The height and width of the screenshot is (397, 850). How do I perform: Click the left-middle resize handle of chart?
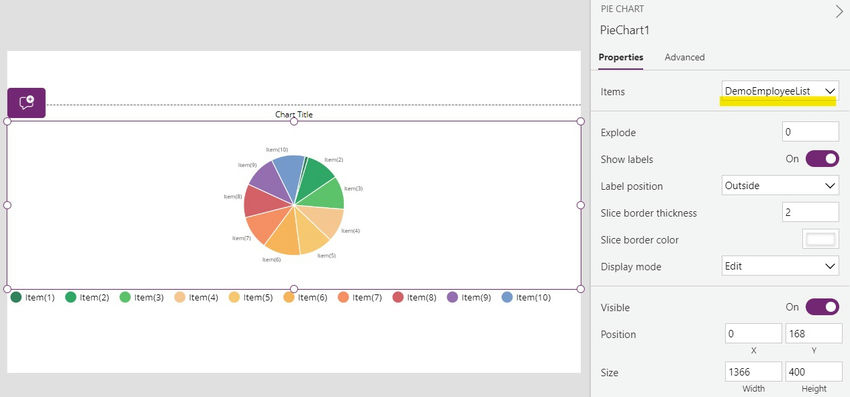point(7,205)
